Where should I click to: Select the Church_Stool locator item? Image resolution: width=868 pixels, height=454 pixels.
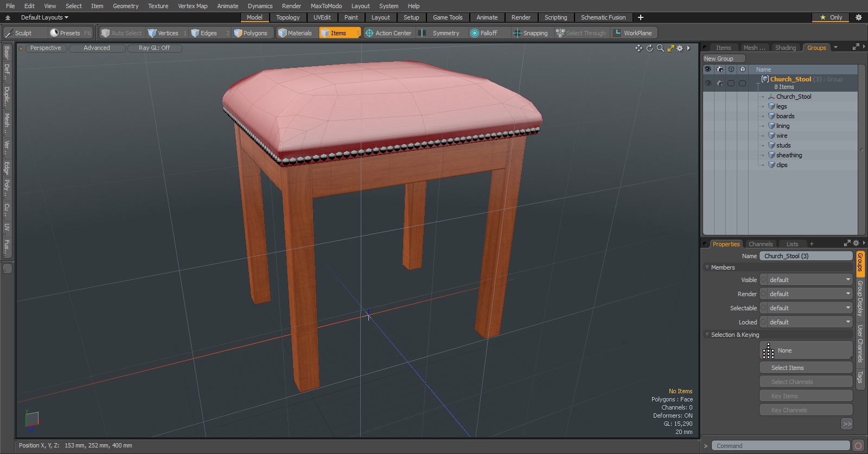pos(793,97)
